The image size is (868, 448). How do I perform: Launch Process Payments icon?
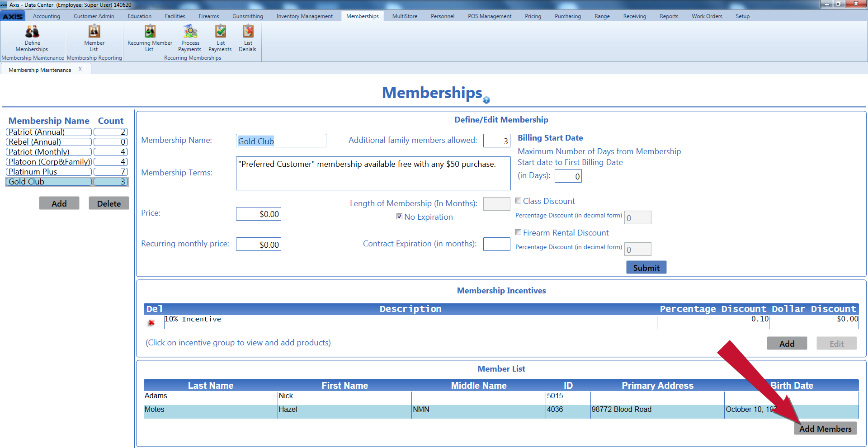click(190, 38)
